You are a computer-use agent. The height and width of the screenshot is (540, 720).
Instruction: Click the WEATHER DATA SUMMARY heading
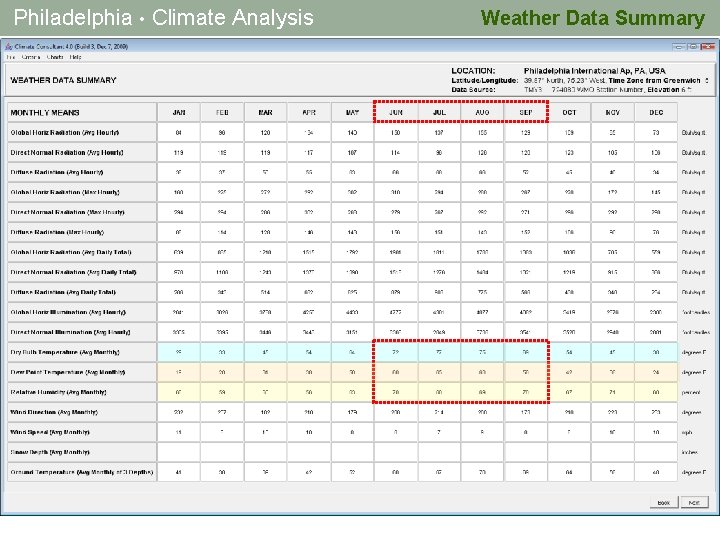(63, 80)
